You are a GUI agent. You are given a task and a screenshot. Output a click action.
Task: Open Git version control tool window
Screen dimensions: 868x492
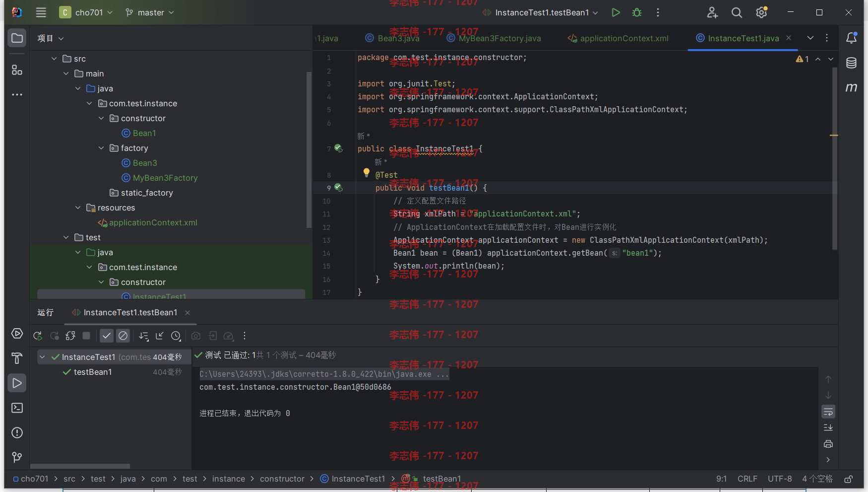pos(17,457)
